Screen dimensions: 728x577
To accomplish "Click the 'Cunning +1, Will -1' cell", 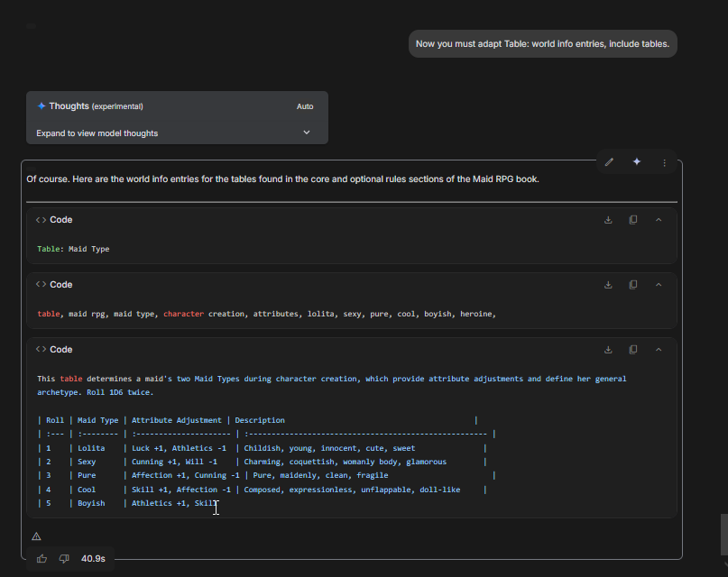I will tap(174, 462).
